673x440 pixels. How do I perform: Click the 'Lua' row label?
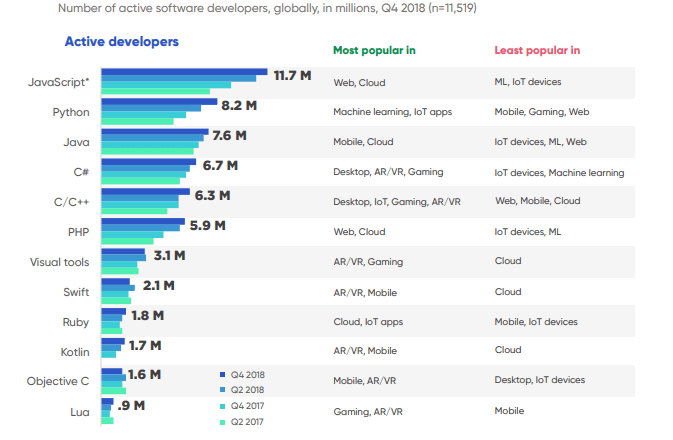[x=80, y=412]
